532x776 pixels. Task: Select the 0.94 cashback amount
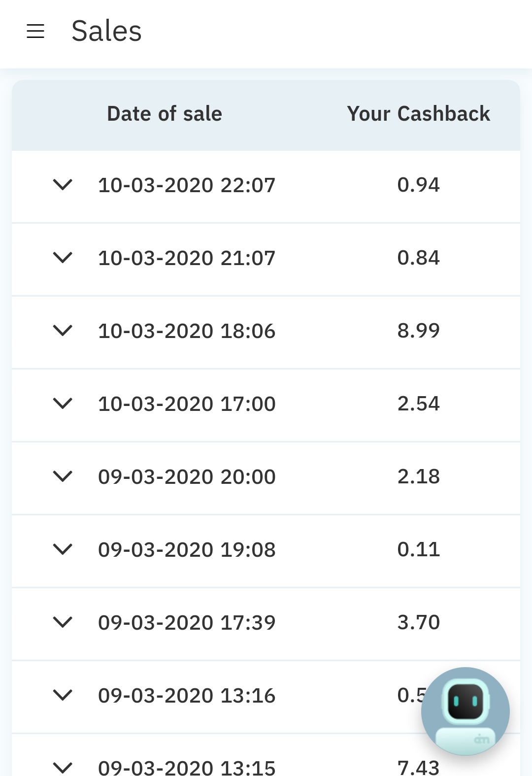click(418, 185)
